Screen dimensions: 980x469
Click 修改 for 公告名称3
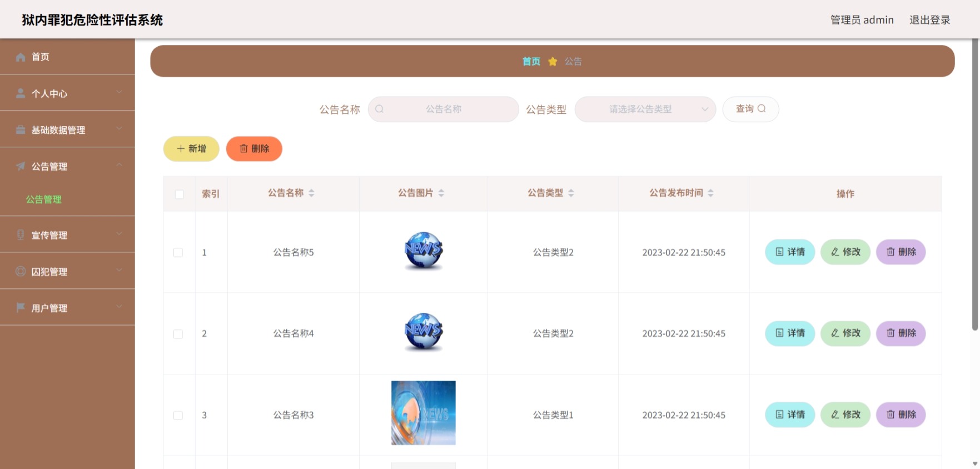tap(845, 415)
